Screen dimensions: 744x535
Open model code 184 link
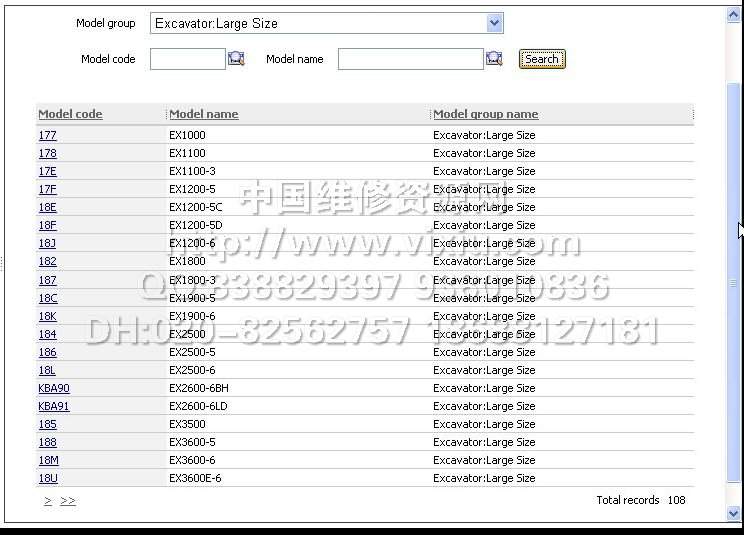47,334
